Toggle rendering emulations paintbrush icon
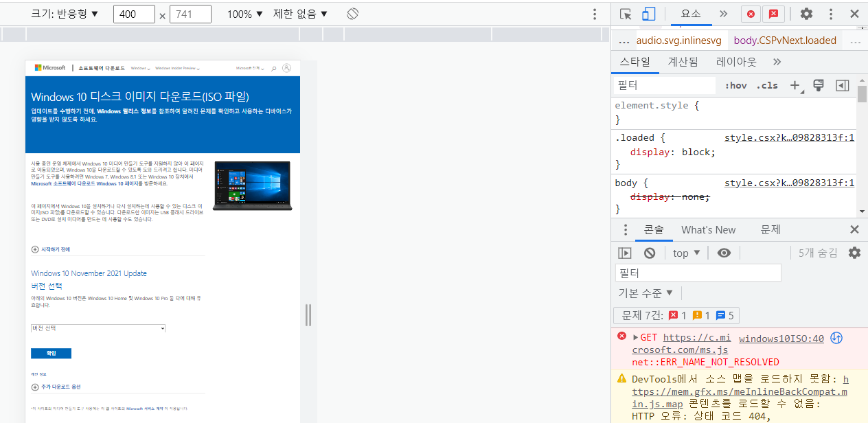868x423 pixels. click(818, 85)
